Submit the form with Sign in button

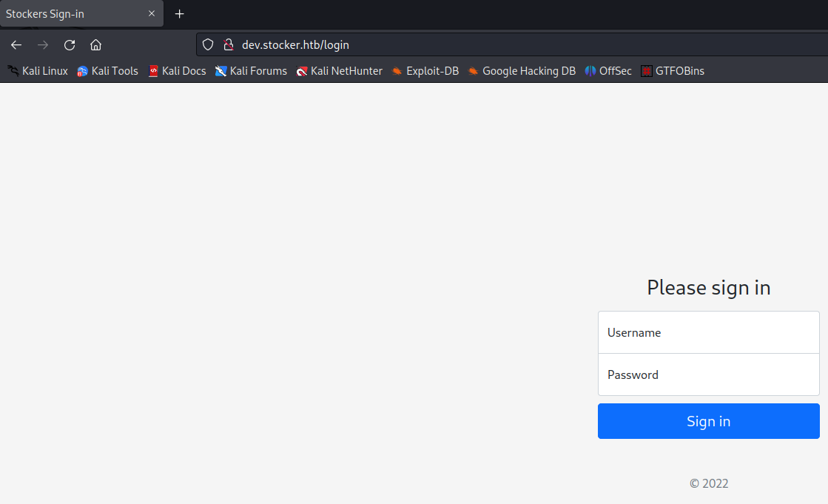(x=709, y=421)
